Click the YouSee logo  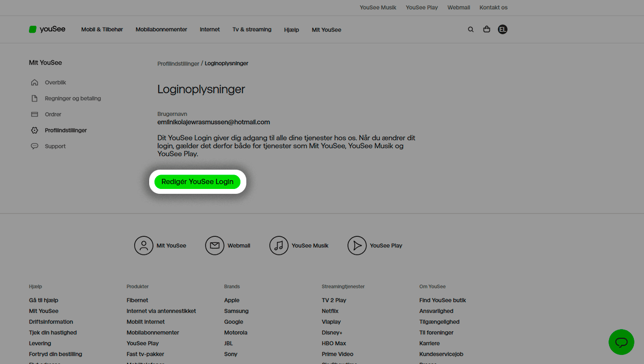click(47, 30)
